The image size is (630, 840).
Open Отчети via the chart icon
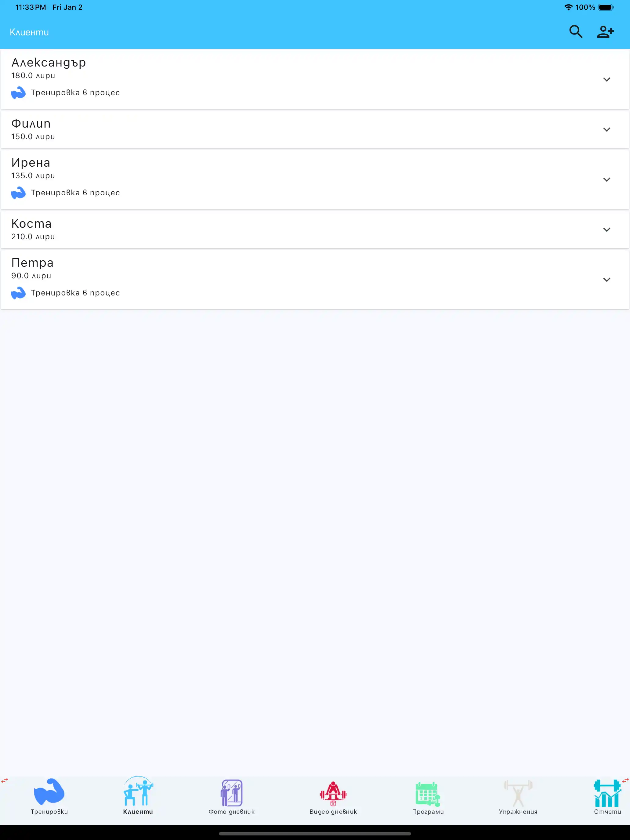tap(607, 793)
